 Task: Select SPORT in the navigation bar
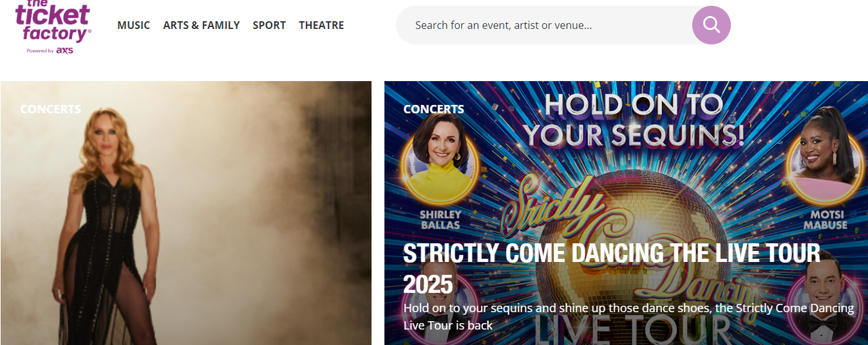[x=269, y=25]
